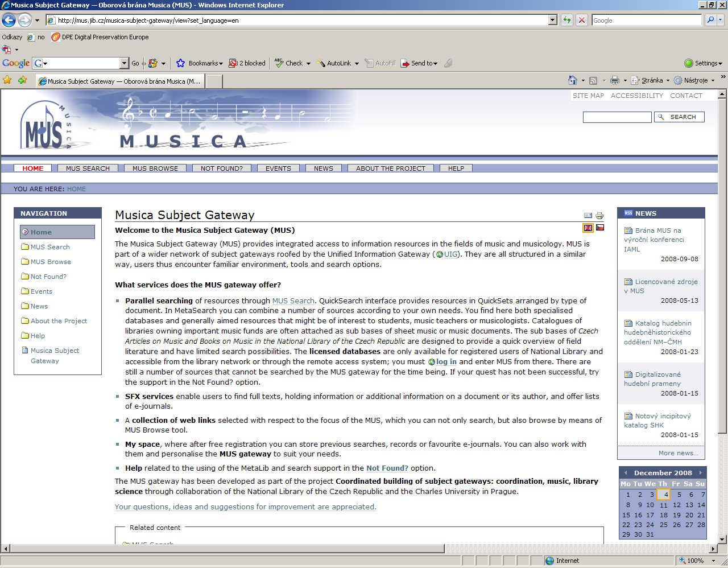Open Favorites Center star icon

(x=7, y=80)
